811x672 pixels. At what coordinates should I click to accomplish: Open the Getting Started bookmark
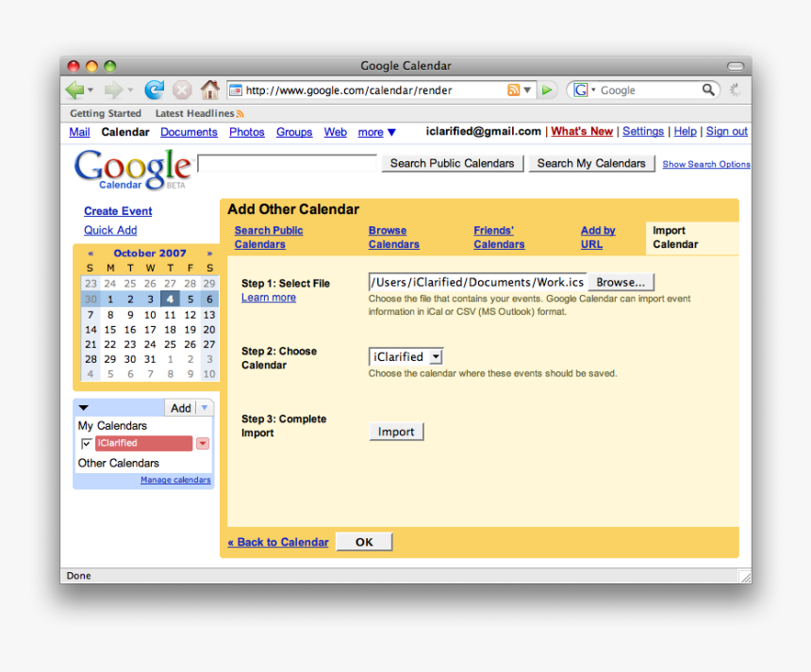coord(106,113)
